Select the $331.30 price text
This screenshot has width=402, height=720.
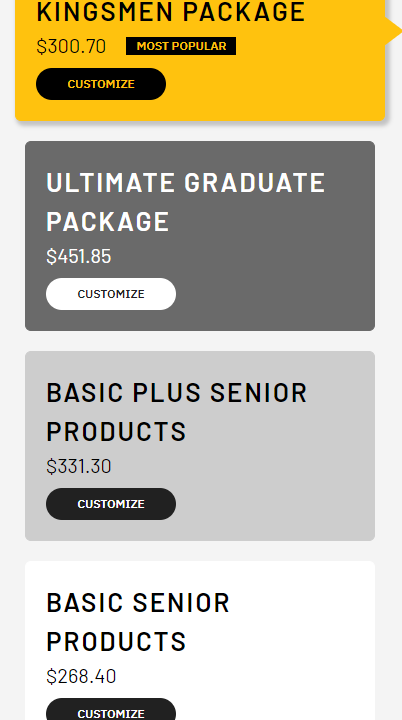click(x=79, y=466)
